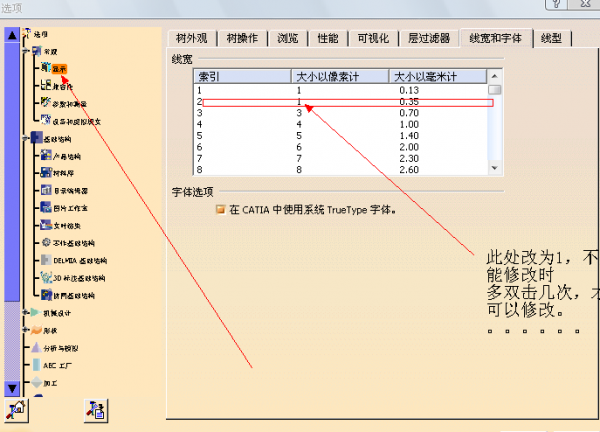This screenshot has height=432, width=600.
Task: Click the 索引 column header
Action: point(243,77)
